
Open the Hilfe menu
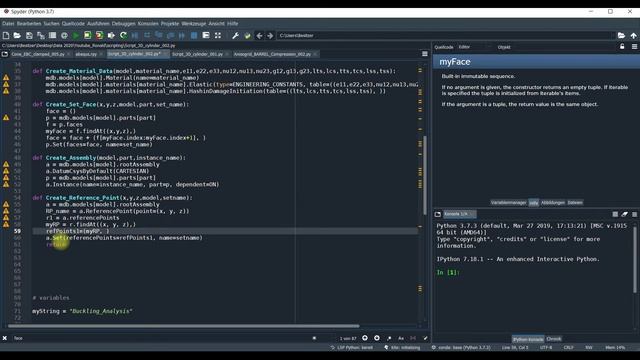(233, 24)
